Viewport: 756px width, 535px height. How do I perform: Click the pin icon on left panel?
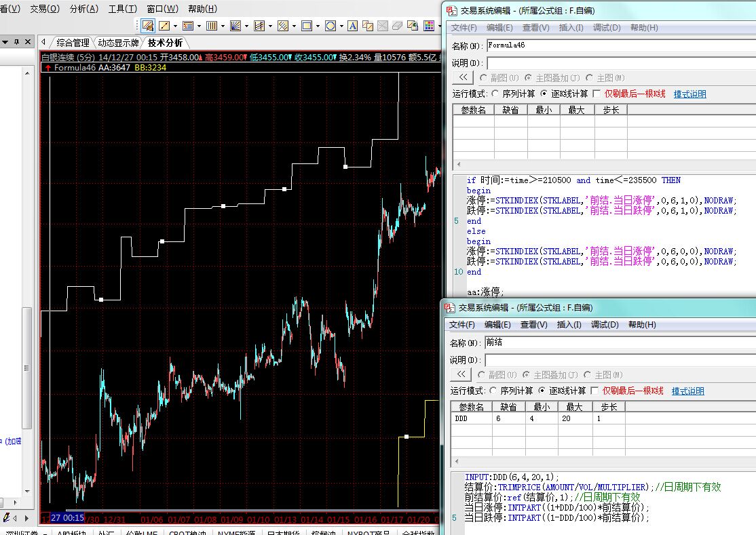point(17,42)
